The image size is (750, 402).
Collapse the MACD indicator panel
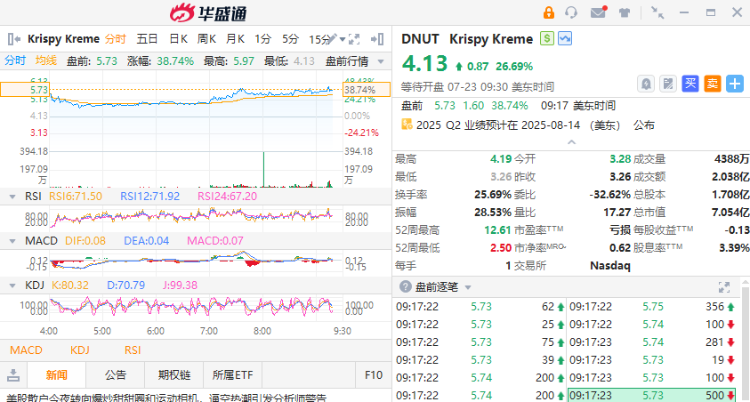pos(13,241)
